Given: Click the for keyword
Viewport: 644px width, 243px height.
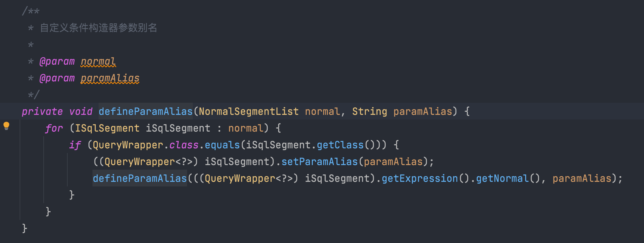Looking at the screenshot, I should click(54, 128).
